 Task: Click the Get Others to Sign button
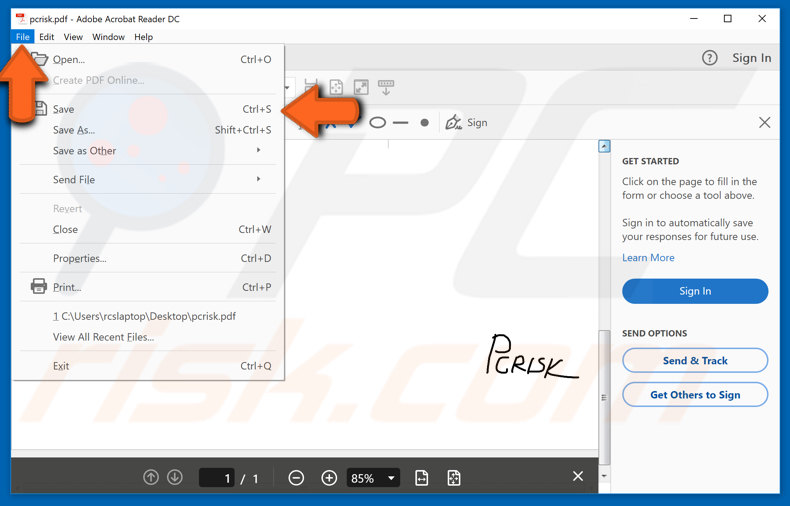pyautogui.click(x=695, y=395)
